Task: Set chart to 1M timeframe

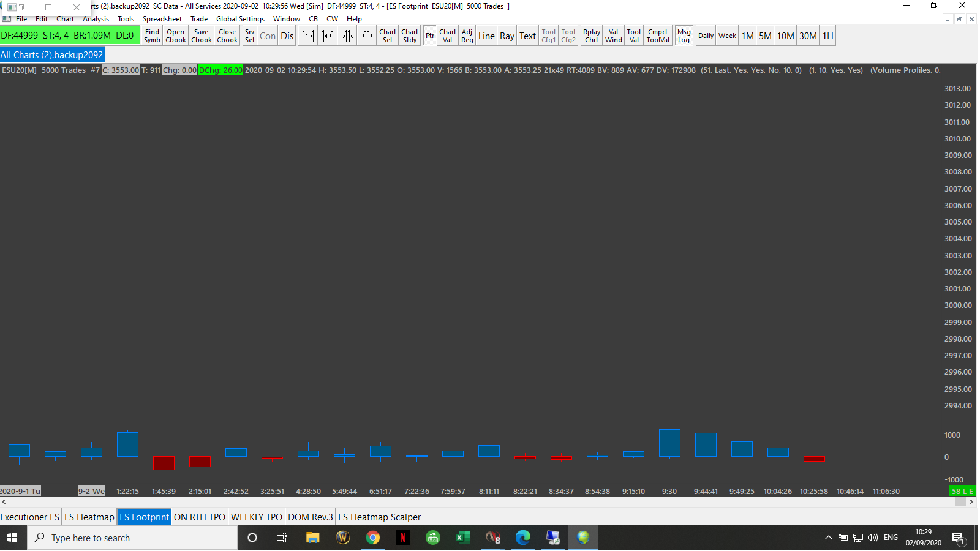Action: tap(748, 36)
